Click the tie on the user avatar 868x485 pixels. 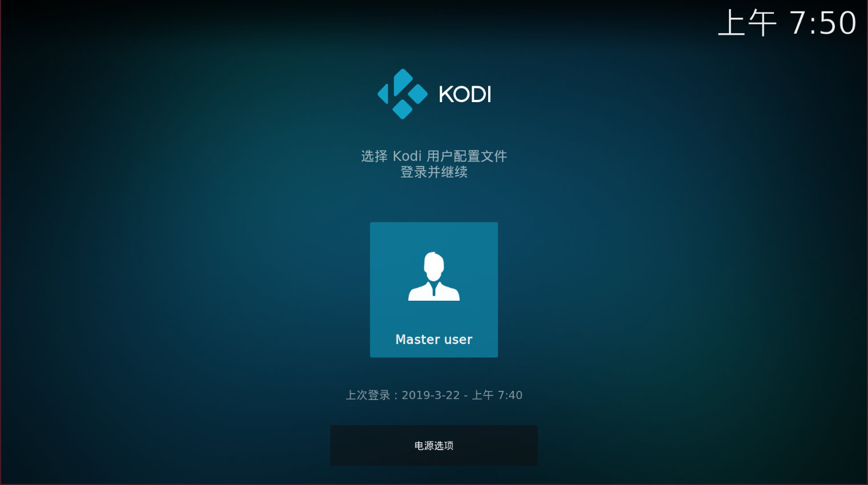pos(434,289)
